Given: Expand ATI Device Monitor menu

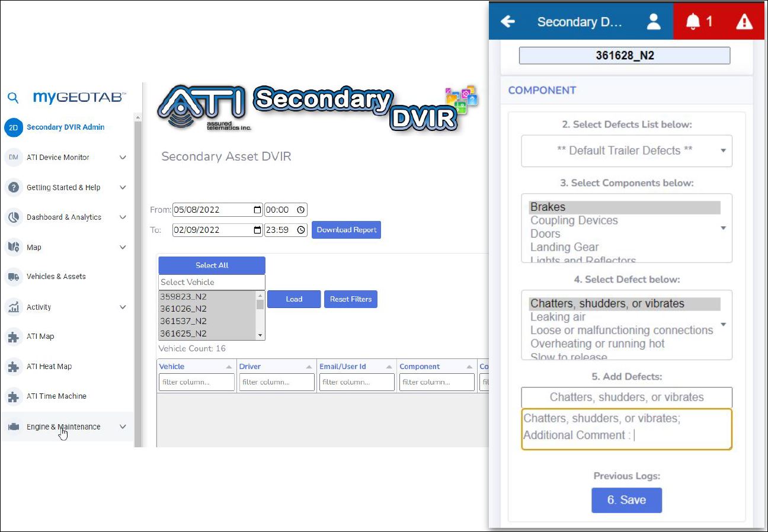Looking at the screenshot, I should pyautogui.click(x=123, y=158).
